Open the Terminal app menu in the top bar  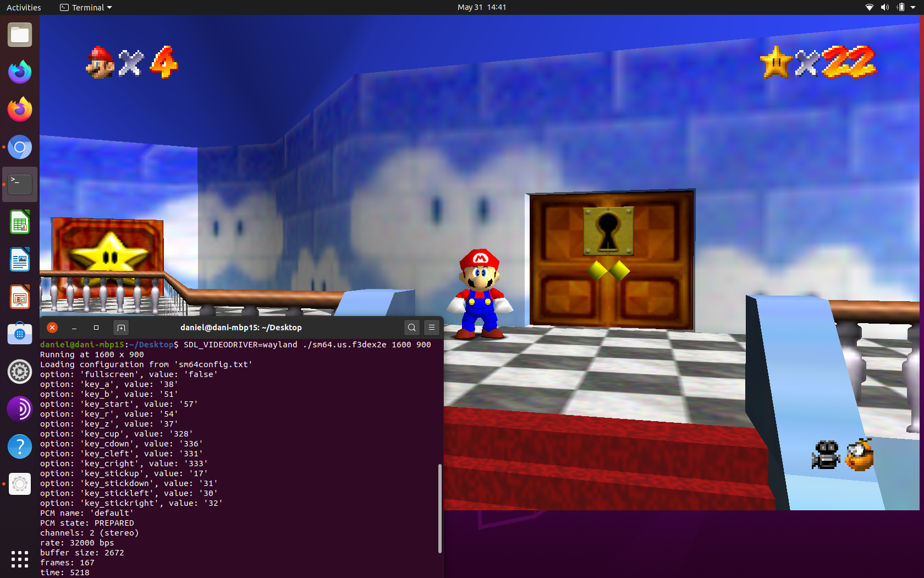(x=85, y=7)
